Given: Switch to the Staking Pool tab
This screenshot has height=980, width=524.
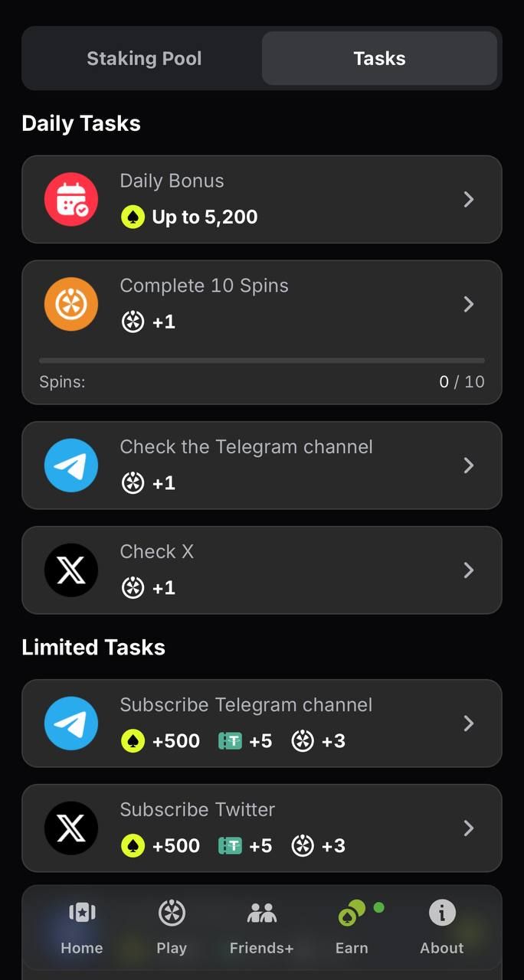Looking at the screenshot, I should coord(144,58).
